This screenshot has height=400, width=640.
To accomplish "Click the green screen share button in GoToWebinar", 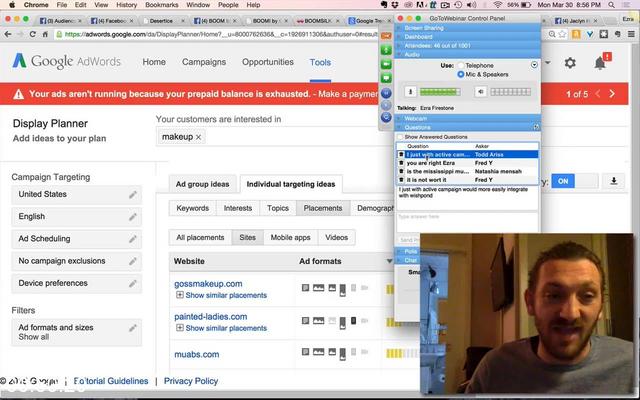I will tap(386, 78).
